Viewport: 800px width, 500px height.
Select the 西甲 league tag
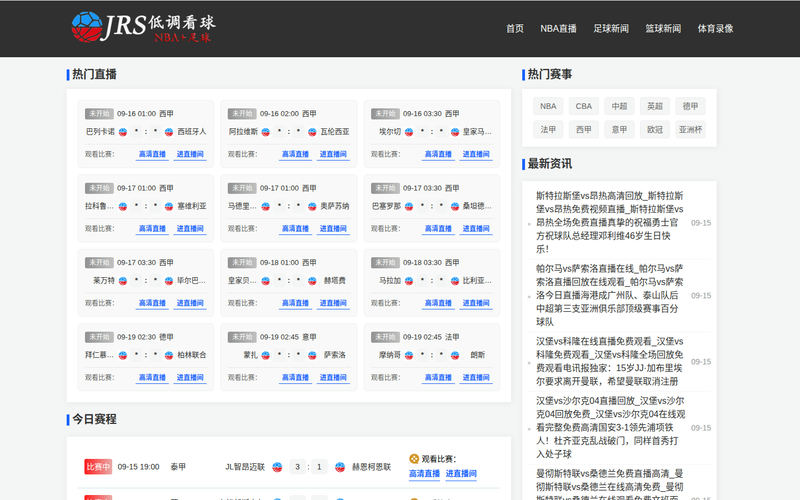coord(584,130)
